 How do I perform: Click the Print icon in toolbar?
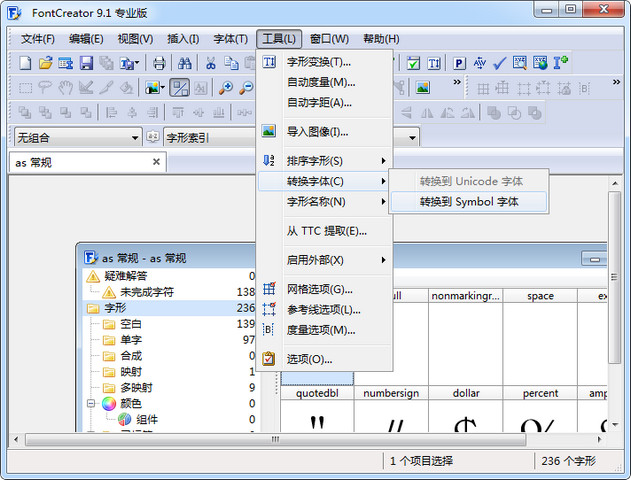click(159, 63)
